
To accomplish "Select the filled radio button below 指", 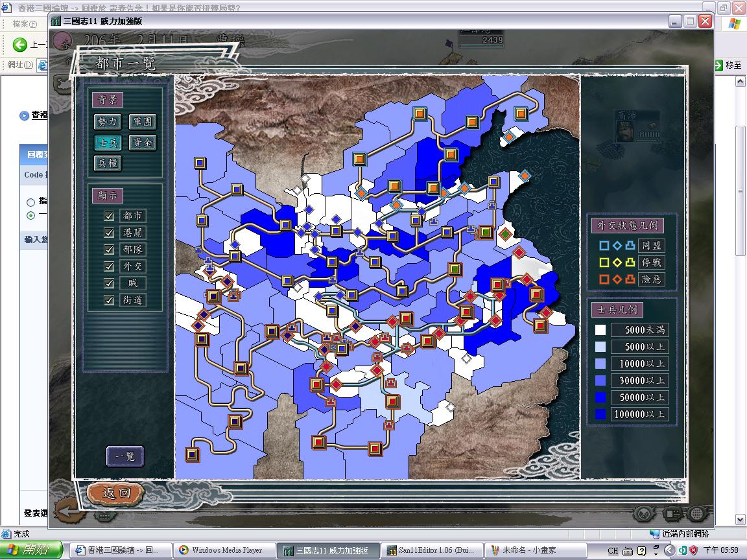I will pyautogui.click(x=31, y=215).
